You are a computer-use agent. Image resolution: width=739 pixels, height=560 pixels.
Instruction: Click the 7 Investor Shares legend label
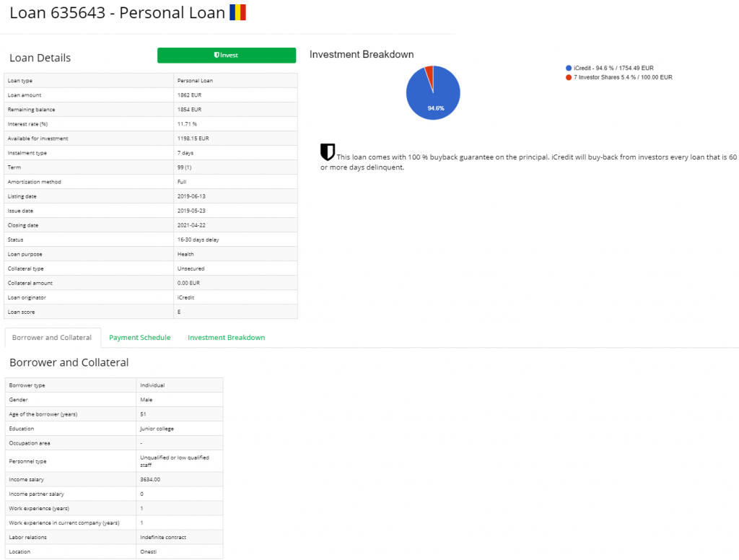(623, 77)
